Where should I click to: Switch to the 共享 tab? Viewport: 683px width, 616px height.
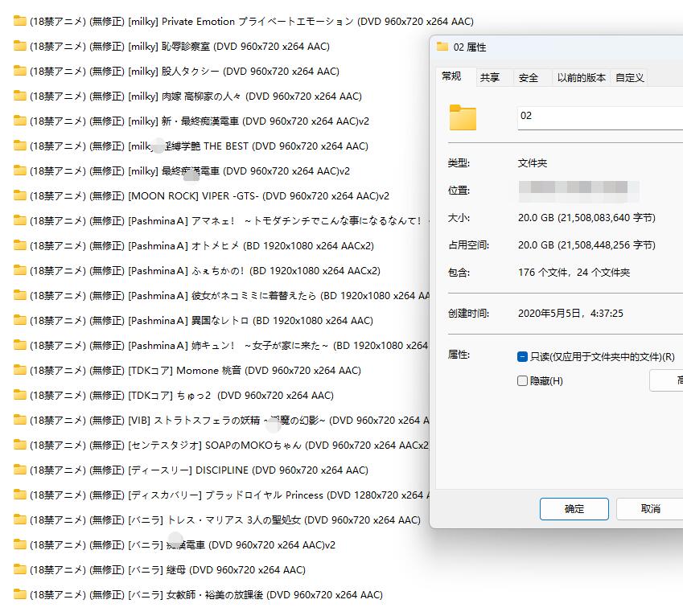pyautogui.click(x=490, y=78)
